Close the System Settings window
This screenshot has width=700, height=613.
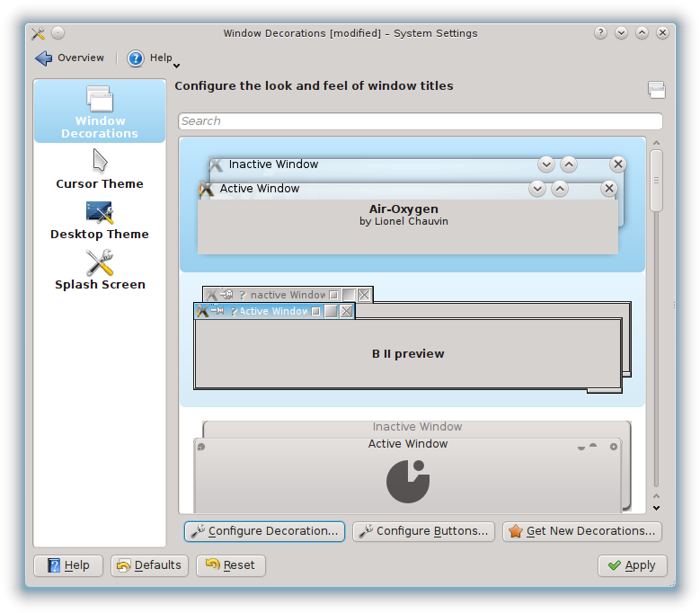(x=662, y=33)
